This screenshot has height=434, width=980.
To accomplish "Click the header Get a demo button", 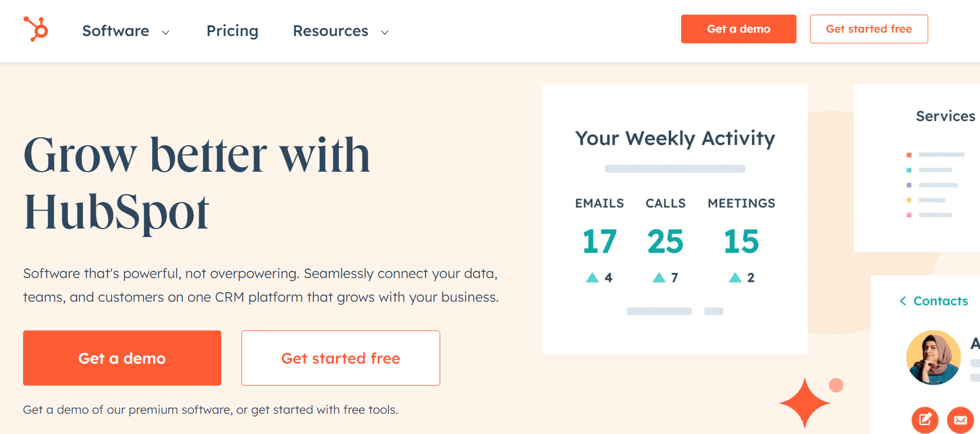I will [739, 29].
